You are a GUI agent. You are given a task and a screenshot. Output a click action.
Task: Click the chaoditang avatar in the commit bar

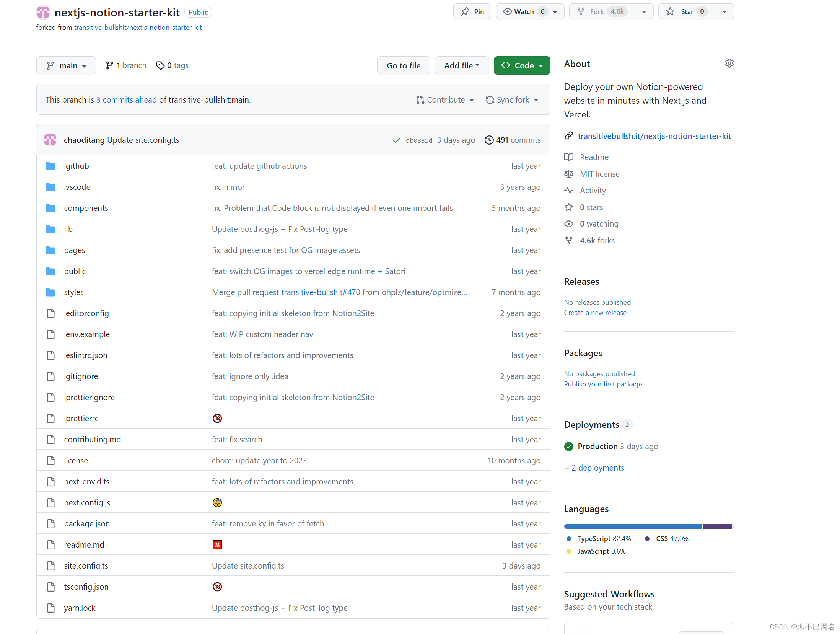(50, 140)
